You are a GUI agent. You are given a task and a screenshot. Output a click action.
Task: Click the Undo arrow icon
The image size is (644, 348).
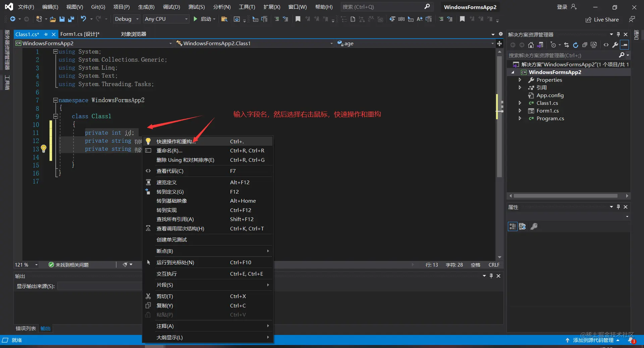click(x=83, y=19)
